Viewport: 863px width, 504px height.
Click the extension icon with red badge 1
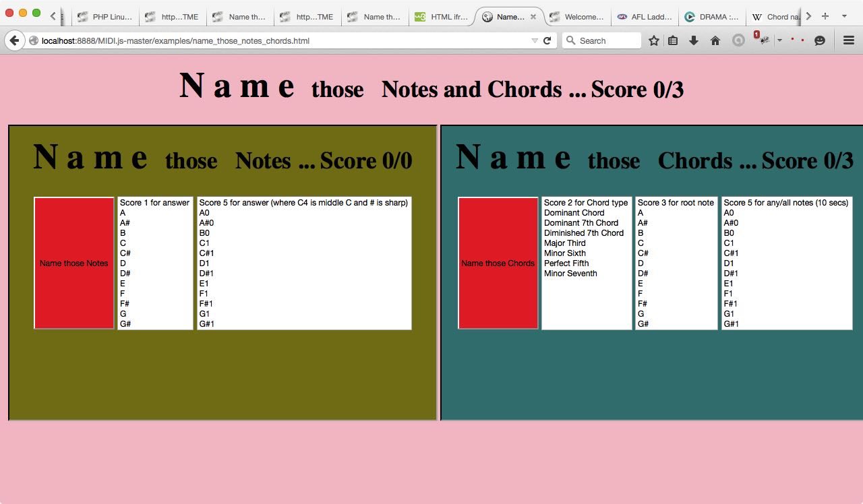click(x=762, y=39)
